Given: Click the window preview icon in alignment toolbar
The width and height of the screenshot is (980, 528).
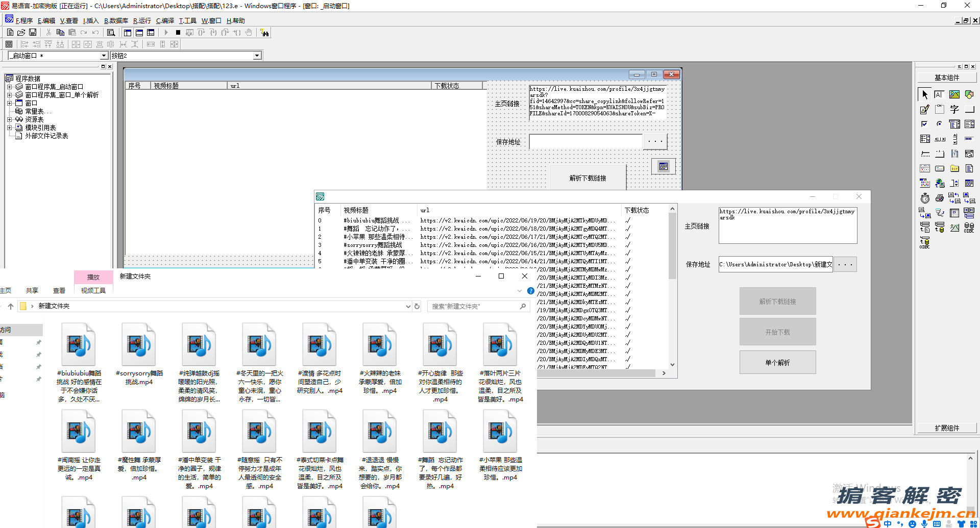Looking at the screenshot, I should pos(9,44).
